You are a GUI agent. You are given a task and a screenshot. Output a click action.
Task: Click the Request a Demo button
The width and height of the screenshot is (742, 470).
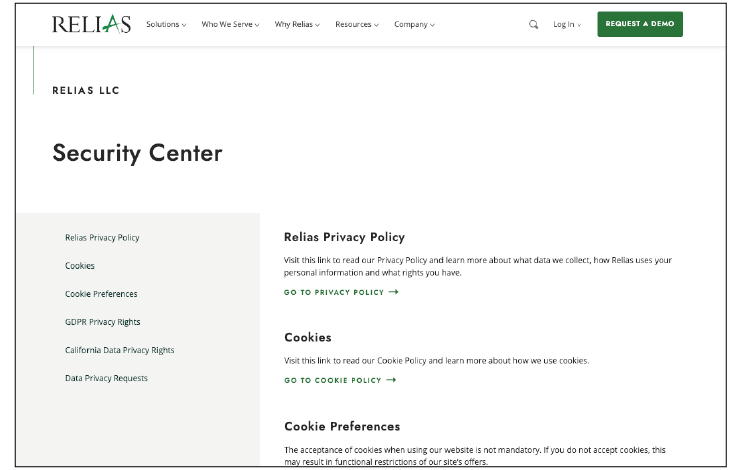[640, 24]
